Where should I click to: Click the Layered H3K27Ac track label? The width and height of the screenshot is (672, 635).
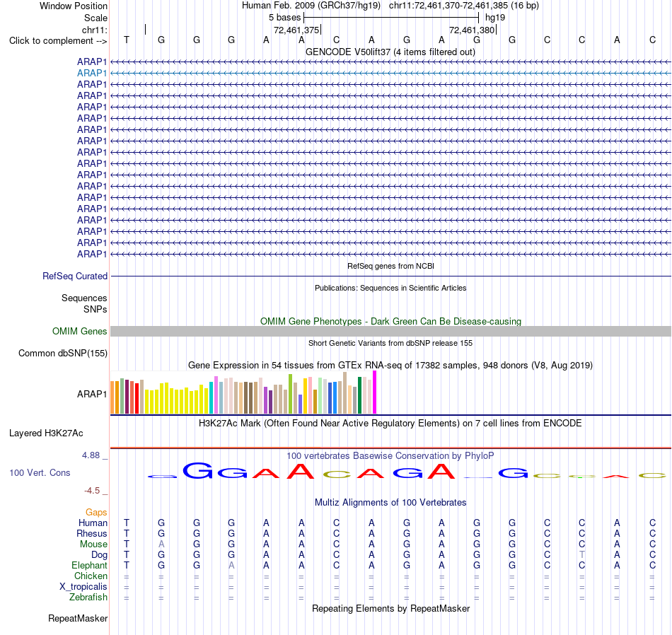(x=46, y=433)
